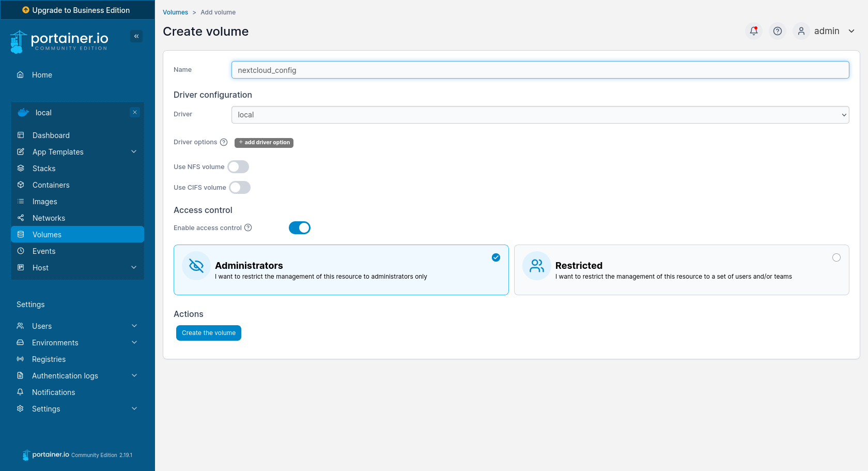Viewport: 868px width, 471px height.
Task: Collapse the sidebar with double-chevron icon
Action: click(136, 36)
